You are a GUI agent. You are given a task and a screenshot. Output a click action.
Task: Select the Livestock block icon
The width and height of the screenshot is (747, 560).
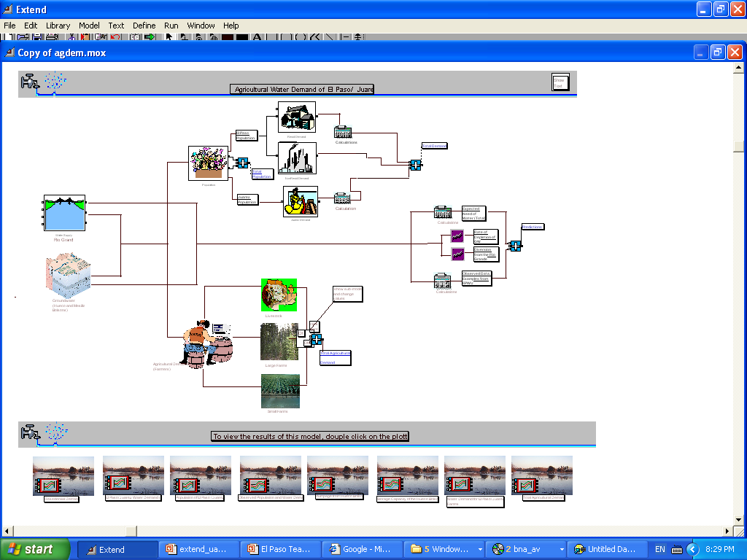[279, 295]
